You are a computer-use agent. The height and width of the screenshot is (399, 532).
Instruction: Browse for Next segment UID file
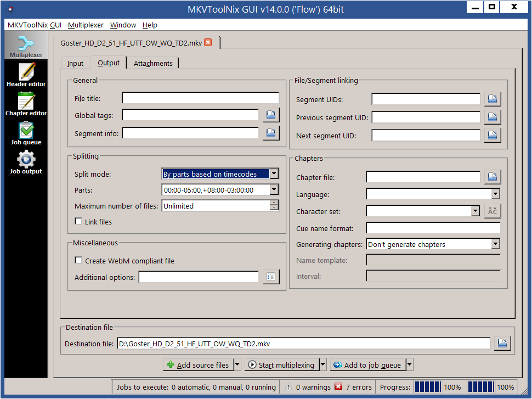[493, 135]
